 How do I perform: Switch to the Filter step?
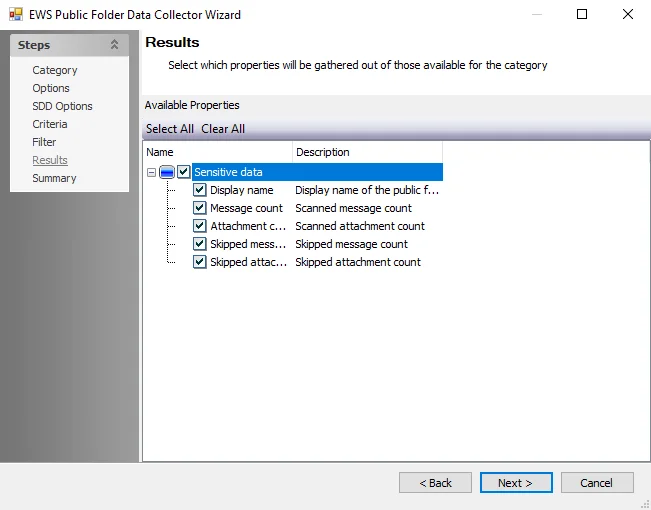[x=44, y=142]
